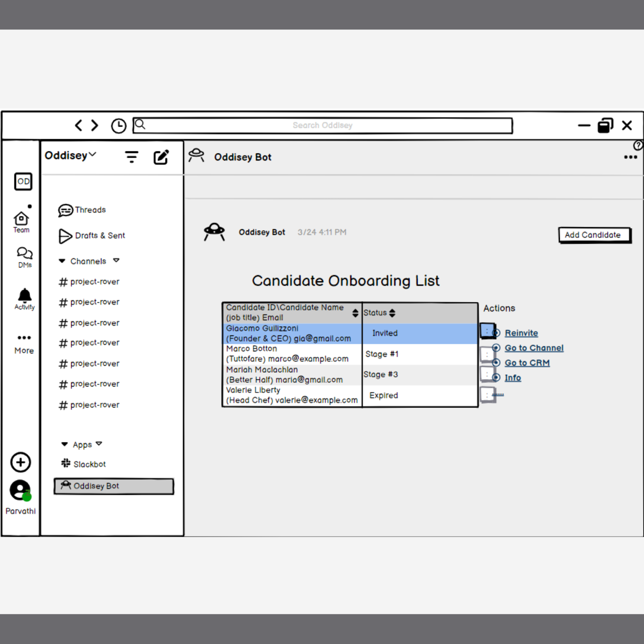Viewport: 644px width, 644px height.
Task: Open the history clock icon
Action: coord(119,126)
